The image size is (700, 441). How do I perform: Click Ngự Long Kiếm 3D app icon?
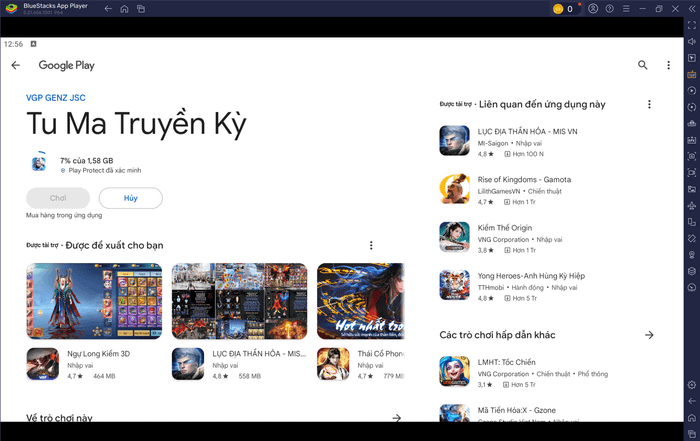click(43, 364)
